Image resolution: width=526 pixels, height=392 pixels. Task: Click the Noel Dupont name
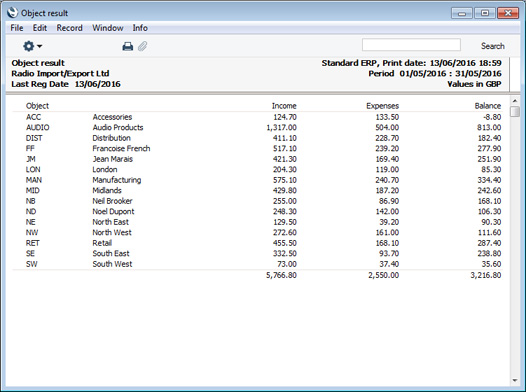[113, 211]
